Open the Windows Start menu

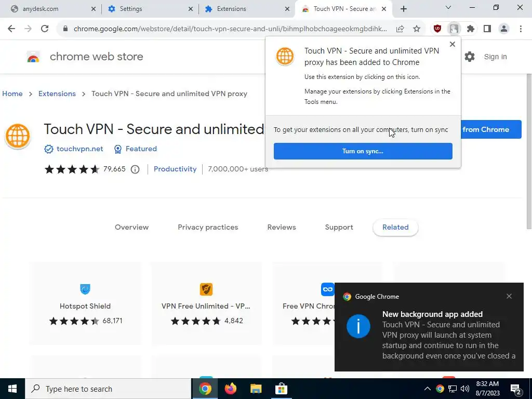coord(12,389)
